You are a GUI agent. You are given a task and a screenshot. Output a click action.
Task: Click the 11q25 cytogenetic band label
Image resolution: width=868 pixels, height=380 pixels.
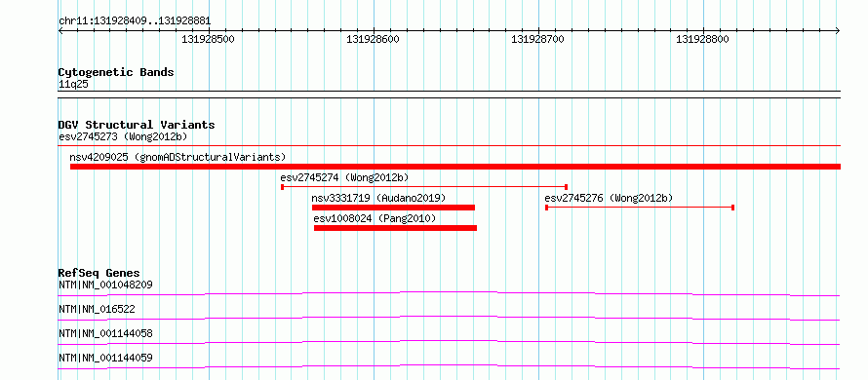coord(73,84)
